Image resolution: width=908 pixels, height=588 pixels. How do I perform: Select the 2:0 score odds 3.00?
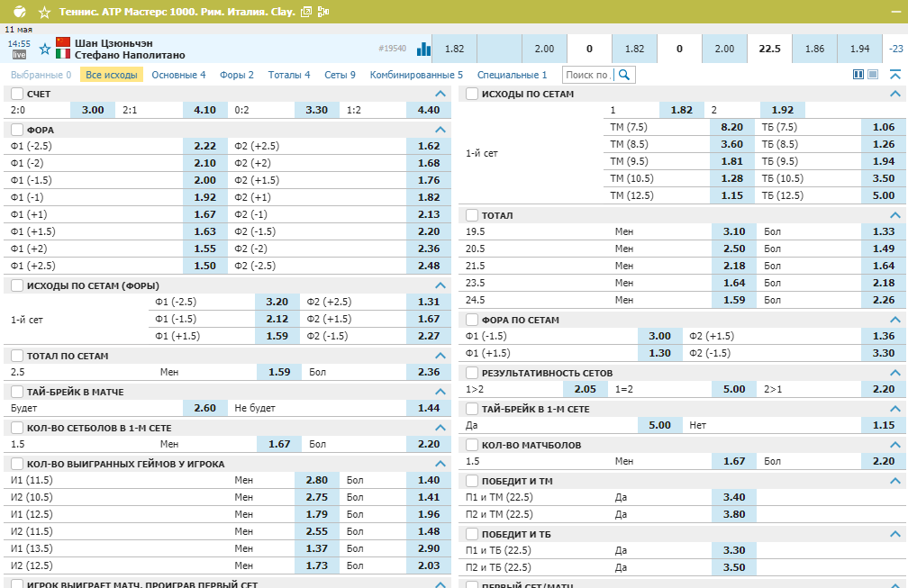(93, 110)
